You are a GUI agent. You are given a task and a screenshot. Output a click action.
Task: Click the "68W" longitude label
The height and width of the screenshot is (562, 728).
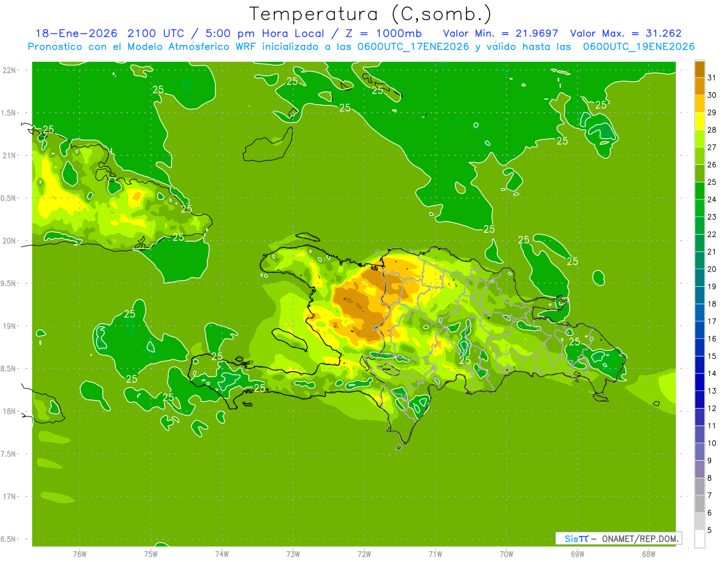coord(649,554)
